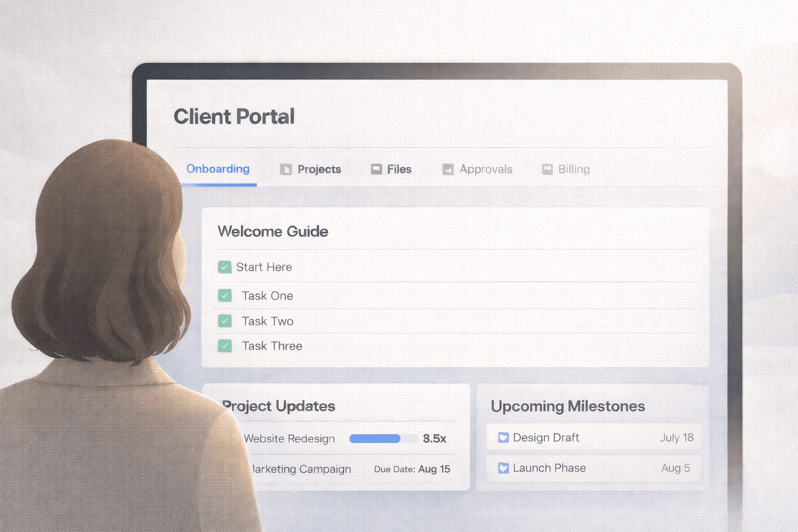Click the Design Draft milestone icon
Viewport: 798px width, 532px height.
coord(503,437)
